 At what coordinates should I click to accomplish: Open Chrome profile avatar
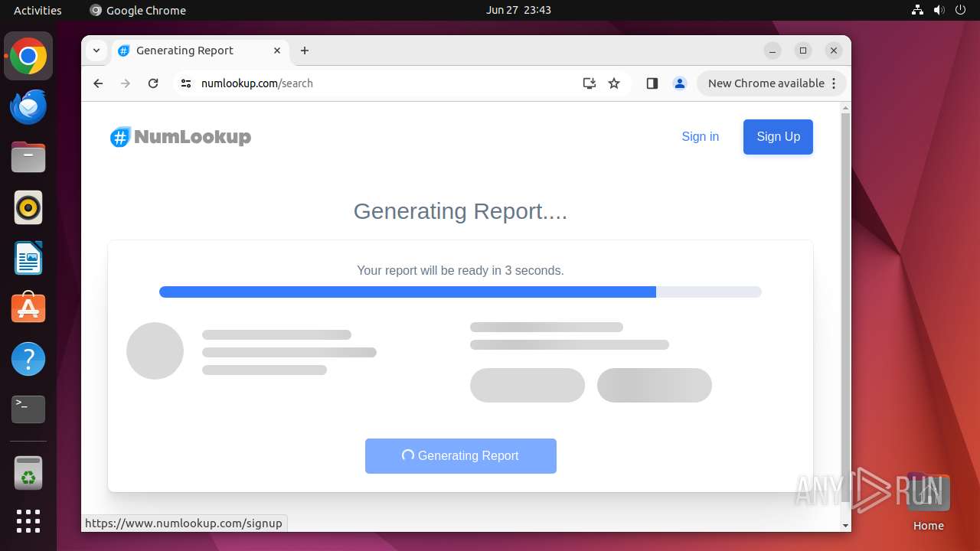coord(680,83)
